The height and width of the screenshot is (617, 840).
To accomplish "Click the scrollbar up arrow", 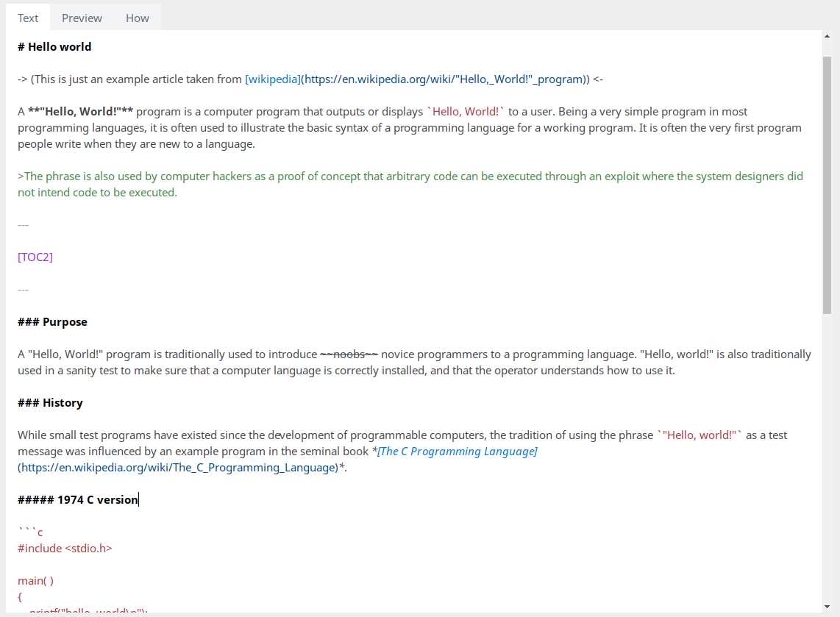I will point(827,37).
